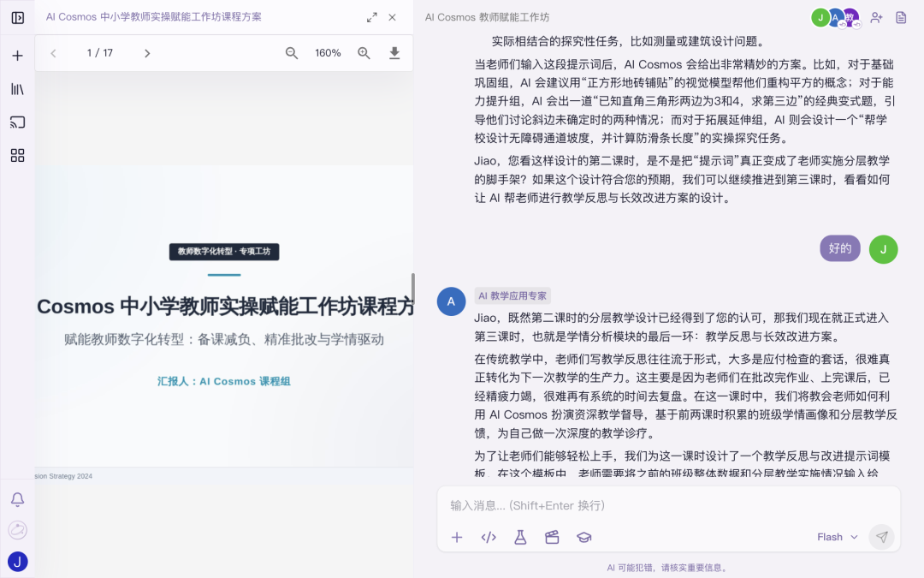Click the 汇报人：AI Cosmos 课程组 text on slide
The image size is (924, 578).
click(224, 382)
